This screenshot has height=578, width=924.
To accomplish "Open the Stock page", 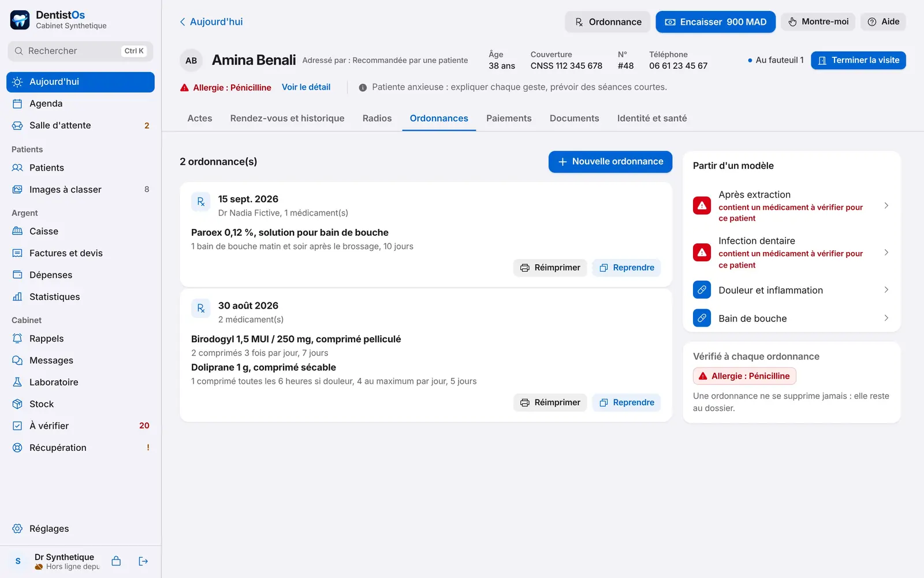I will pos(80,404).
